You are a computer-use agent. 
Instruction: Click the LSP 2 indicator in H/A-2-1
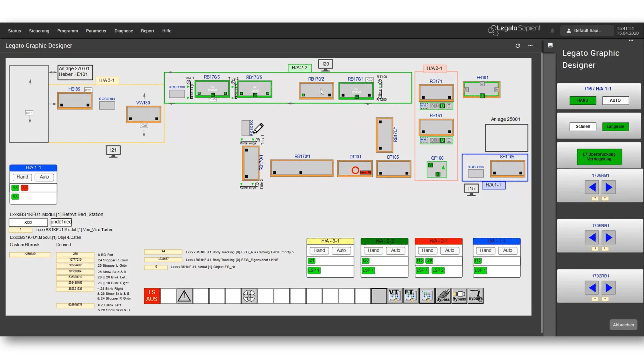(x=438, y=270)
